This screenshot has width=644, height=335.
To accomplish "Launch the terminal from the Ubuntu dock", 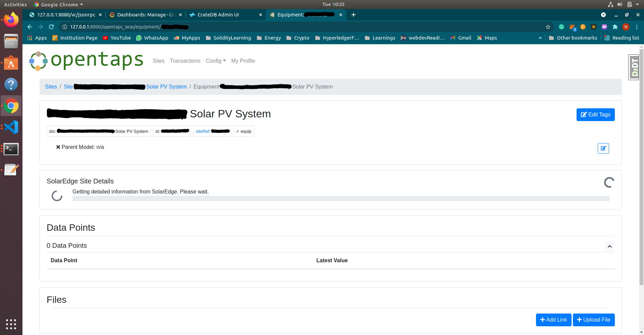I will click(11, 149).
